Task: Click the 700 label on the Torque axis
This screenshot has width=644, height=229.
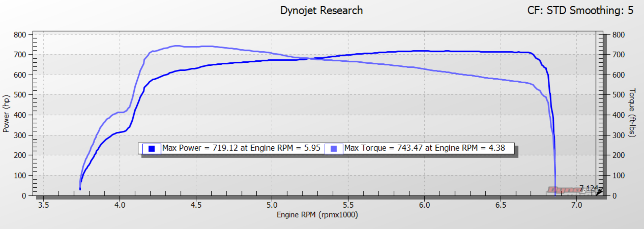Action: 618,55
